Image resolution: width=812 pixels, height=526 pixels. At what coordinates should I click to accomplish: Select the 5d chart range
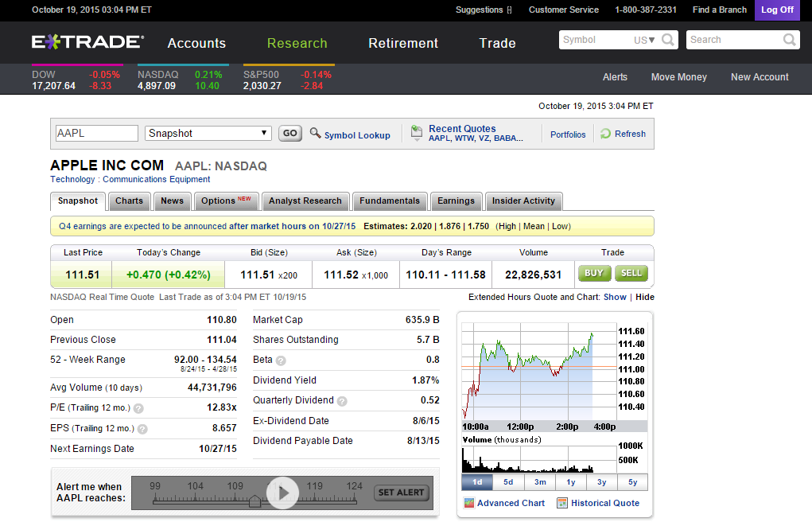(x=508, y=482)
